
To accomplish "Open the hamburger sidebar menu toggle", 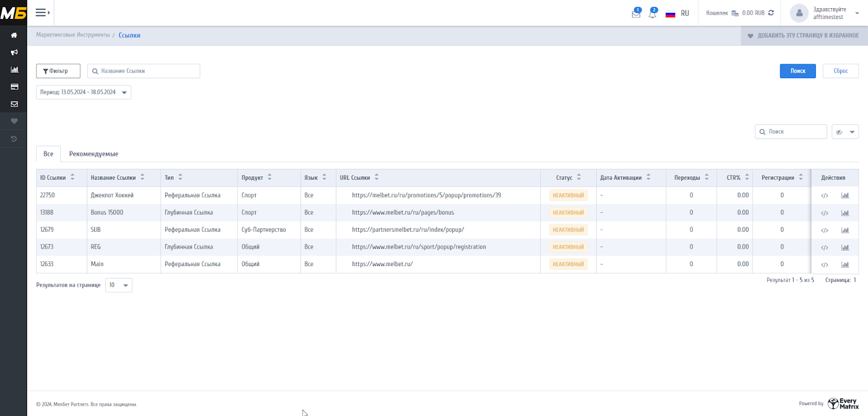I will (x=42, y=12).
